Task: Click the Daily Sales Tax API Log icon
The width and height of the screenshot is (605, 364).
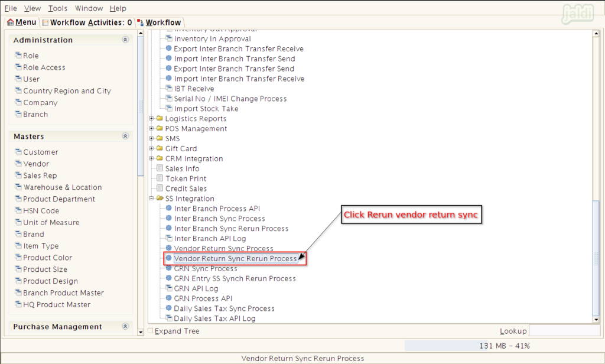Action: point(168,318)
